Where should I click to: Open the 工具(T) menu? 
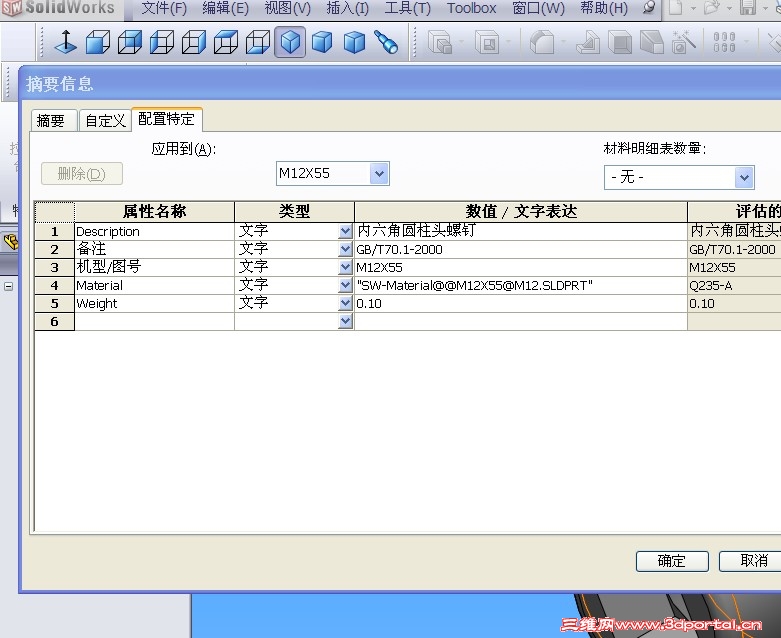(407, 8)
